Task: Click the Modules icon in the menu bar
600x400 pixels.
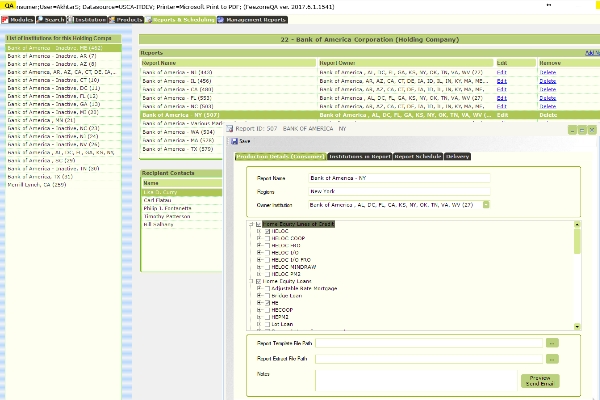Action: (x=5, y=20)
